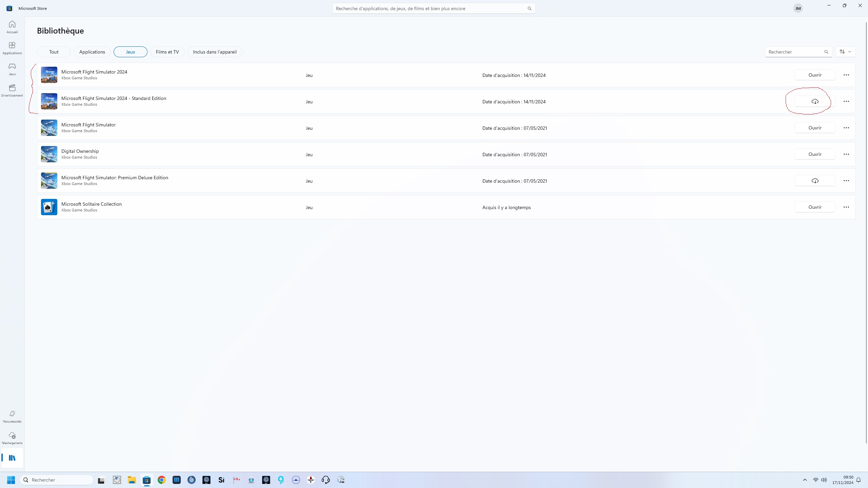Download Flight Simulator Premium Deluxe Edition

click(x=815, y=181)
